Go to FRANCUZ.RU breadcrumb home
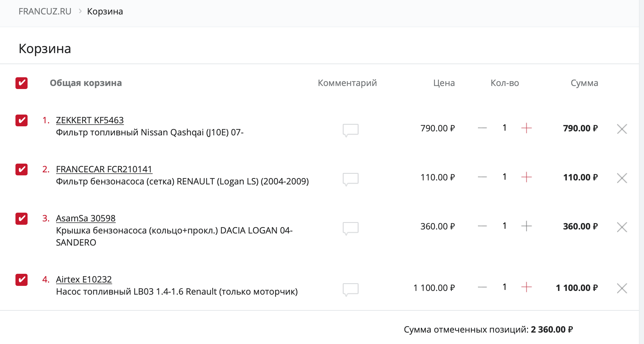 click(x=45, y=11)
